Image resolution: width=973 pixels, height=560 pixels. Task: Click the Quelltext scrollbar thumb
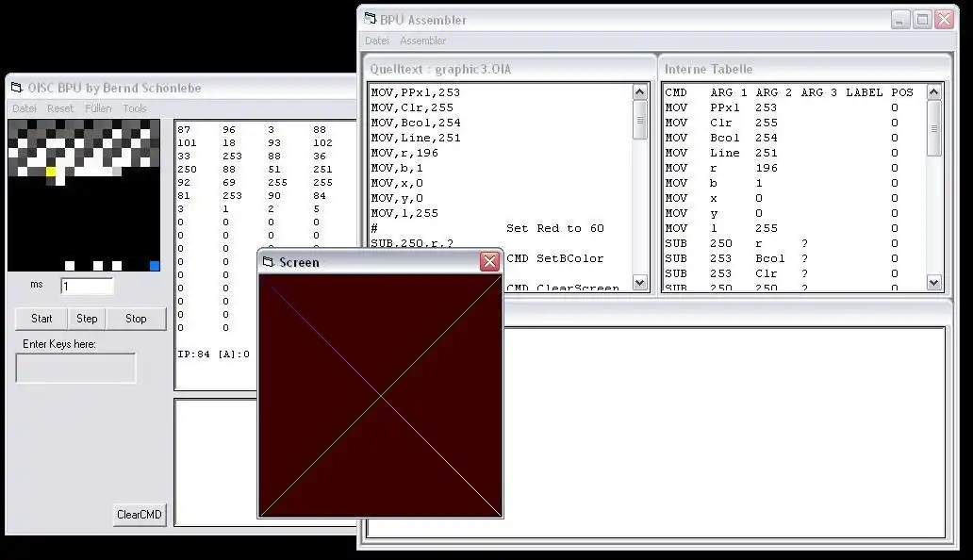[640, 121]
